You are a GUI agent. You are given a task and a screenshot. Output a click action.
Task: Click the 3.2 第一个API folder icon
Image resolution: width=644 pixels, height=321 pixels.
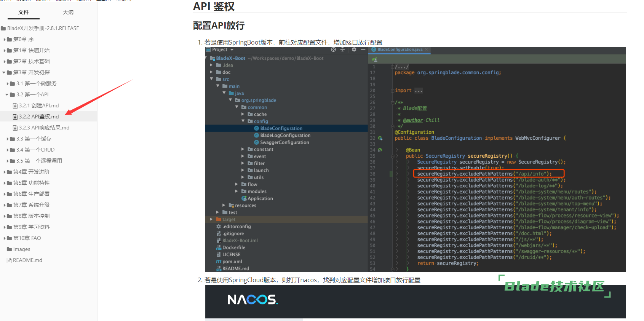point(13,94)
